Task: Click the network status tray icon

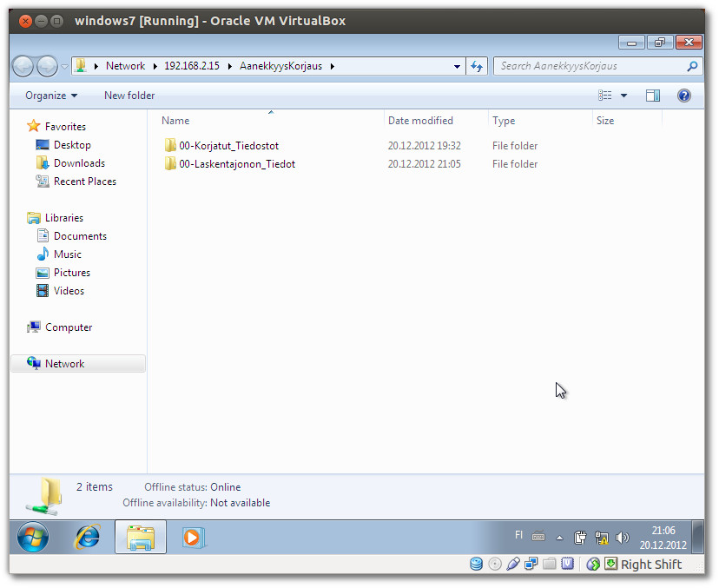Action: [601, 538]
